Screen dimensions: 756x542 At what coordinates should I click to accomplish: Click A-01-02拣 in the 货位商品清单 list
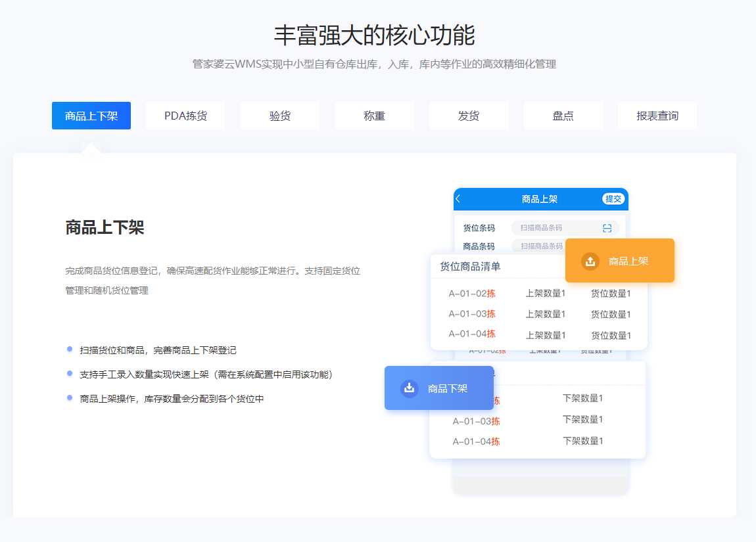coord(472,294)
